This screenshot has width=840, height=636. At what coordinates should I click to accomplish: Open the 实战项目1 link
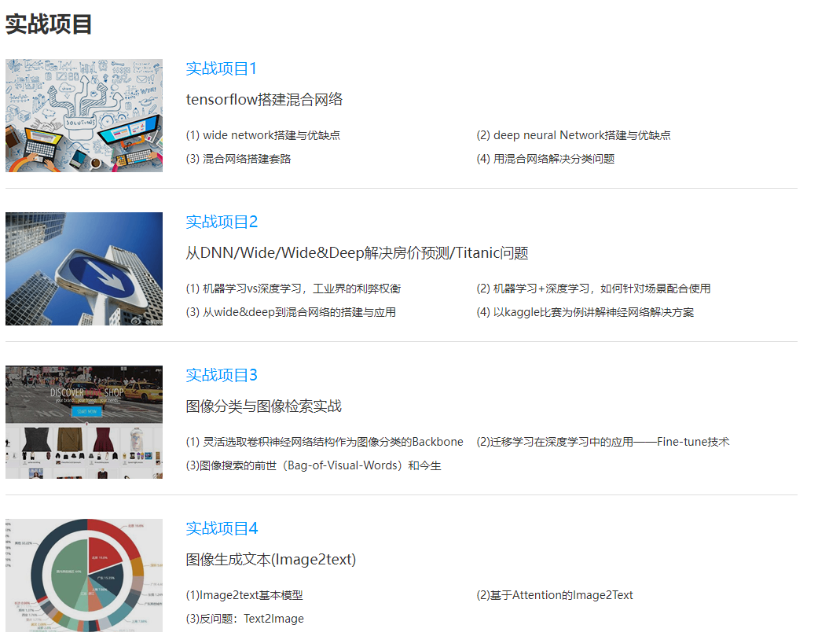221,68
